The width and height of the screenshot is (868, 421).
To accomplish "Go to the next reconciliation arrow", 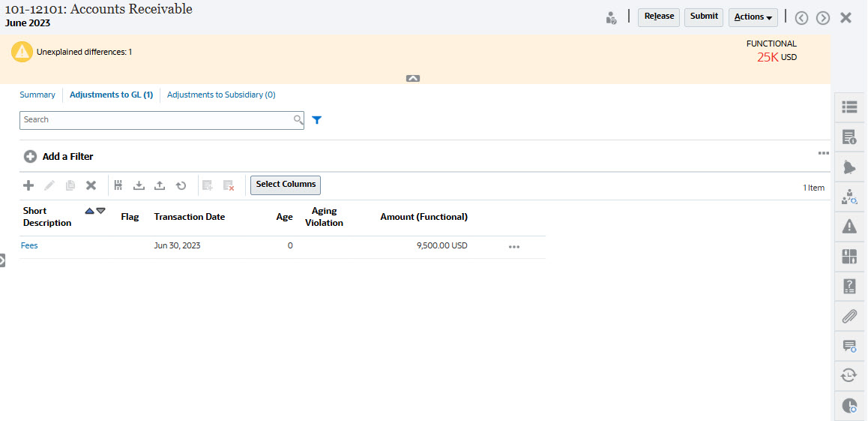I will (x=823, y=18).
